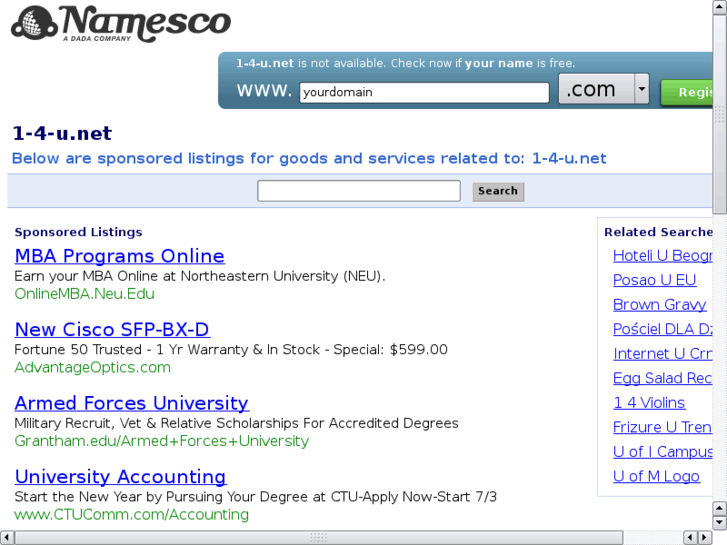Open University Accounting link
727x545 pixels.
click(x=121, y=477)
